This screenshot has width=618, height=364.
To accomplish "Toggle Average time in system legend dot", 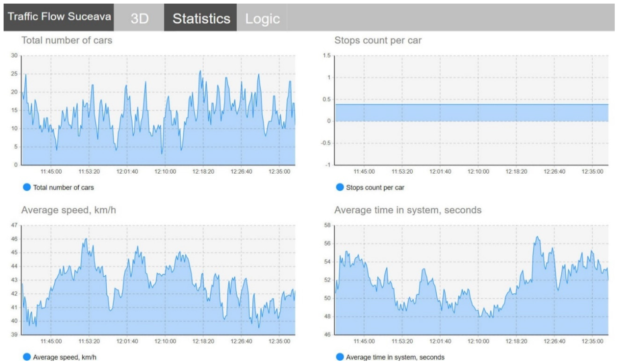I will [x=340, y=357].
